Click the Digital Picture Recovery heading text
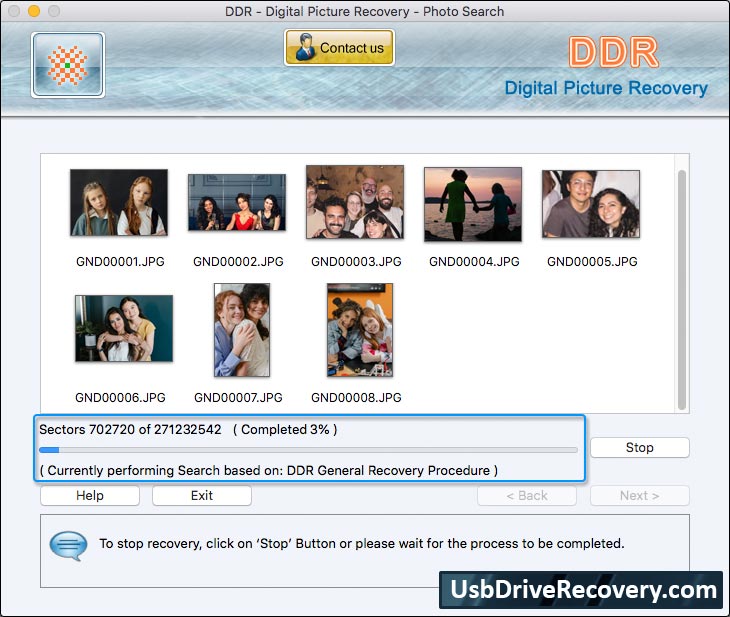This screenshot has height=617, width=730. pyautogui.click(x=606, y=88)
